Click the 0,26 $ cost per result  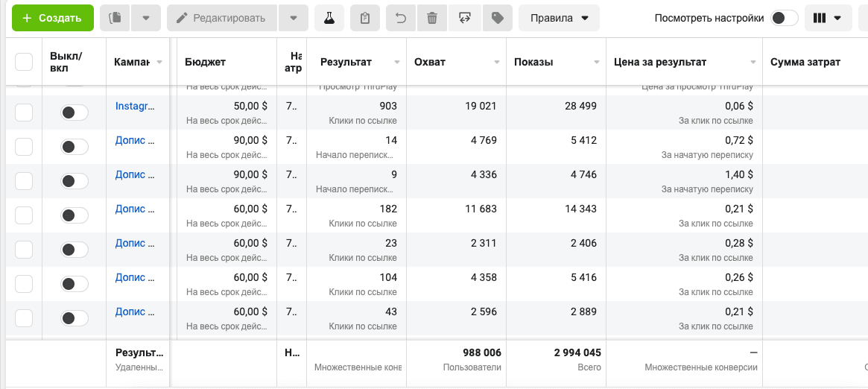coord(738,277)
